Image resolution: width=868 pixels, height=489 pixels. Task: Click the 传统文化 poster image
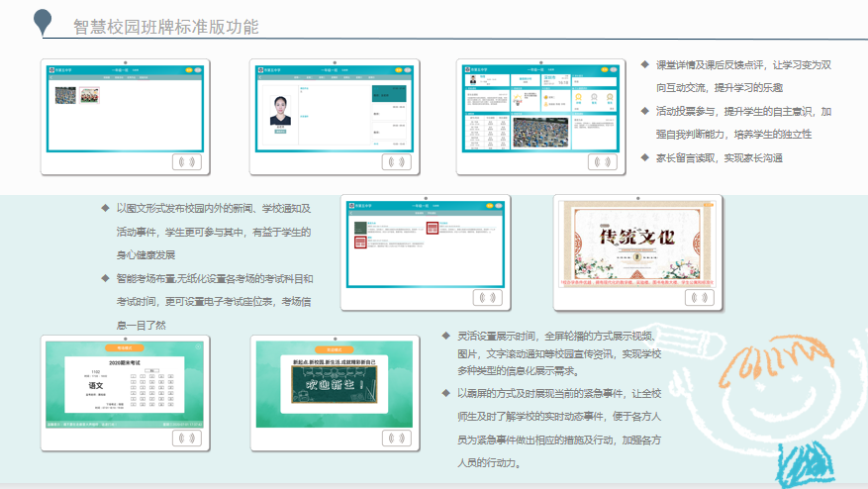click(x=638, y=244)
